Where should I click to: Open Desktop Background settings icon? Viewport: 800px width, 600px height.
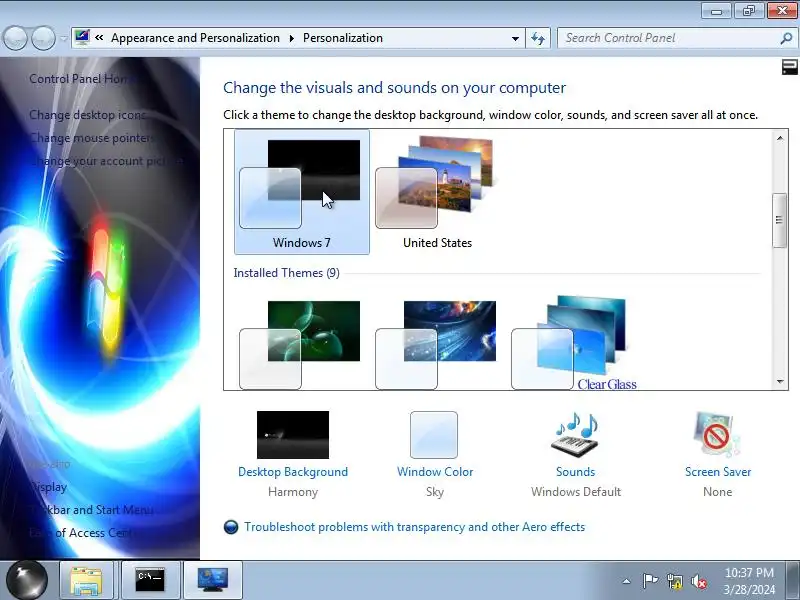293,435
